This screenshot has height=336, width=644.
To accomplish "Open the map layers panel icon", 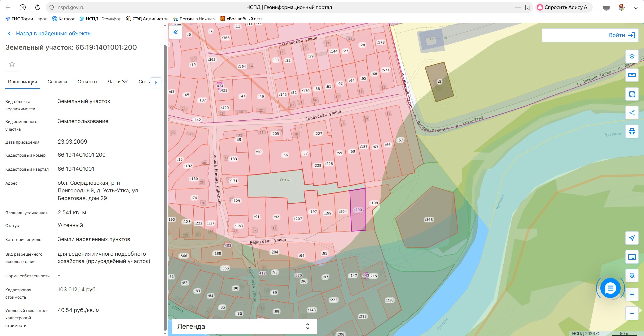I will [x=632, y=56].
